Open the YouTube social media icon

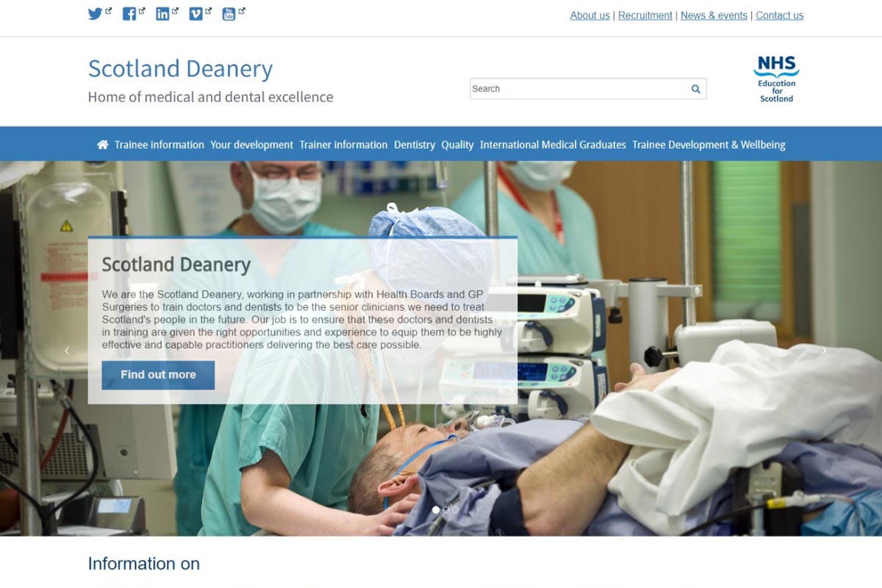click(x=229, y=14)
